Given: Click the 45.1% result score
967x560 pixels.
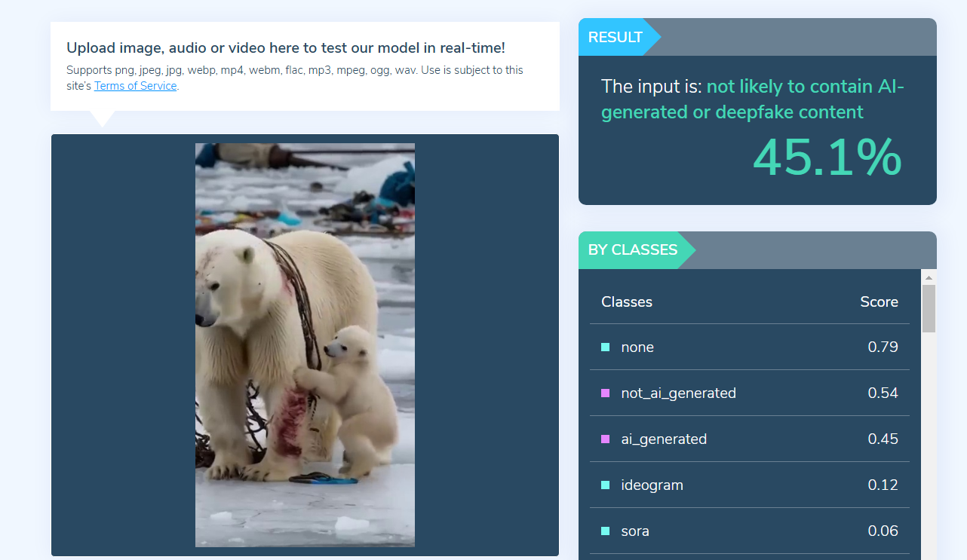Looking at the screenshot, I should point(827,158).
